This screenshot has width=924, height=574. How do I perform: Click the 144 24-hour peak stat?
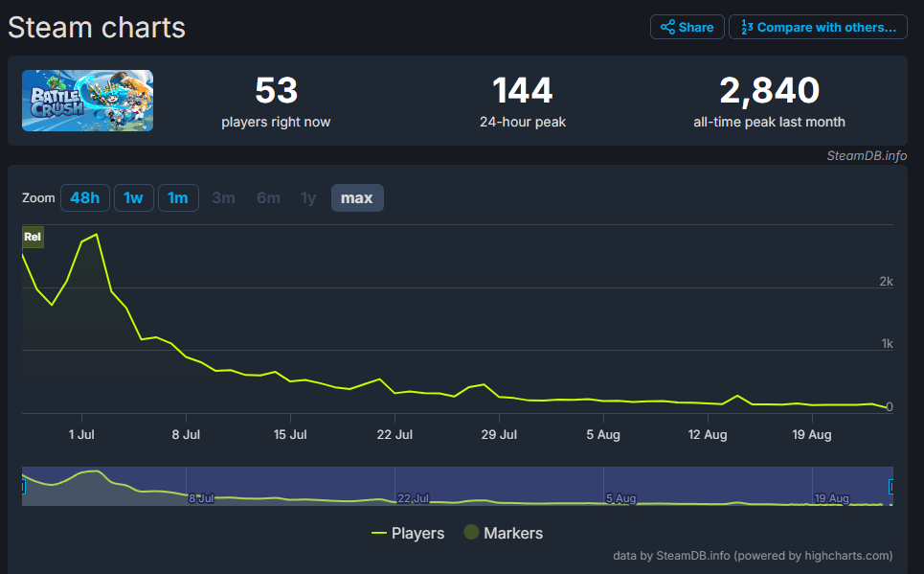(522, 102)
